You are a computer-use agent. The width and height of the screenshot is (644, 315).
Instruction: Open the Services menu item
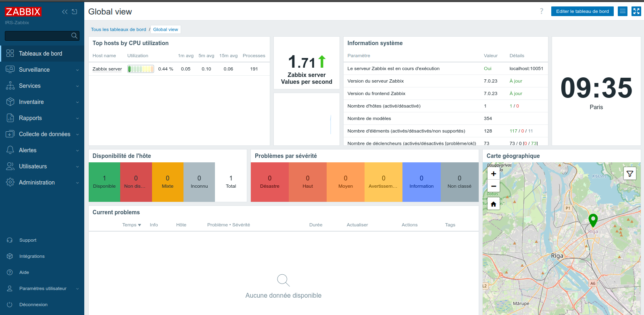(42, 86)
